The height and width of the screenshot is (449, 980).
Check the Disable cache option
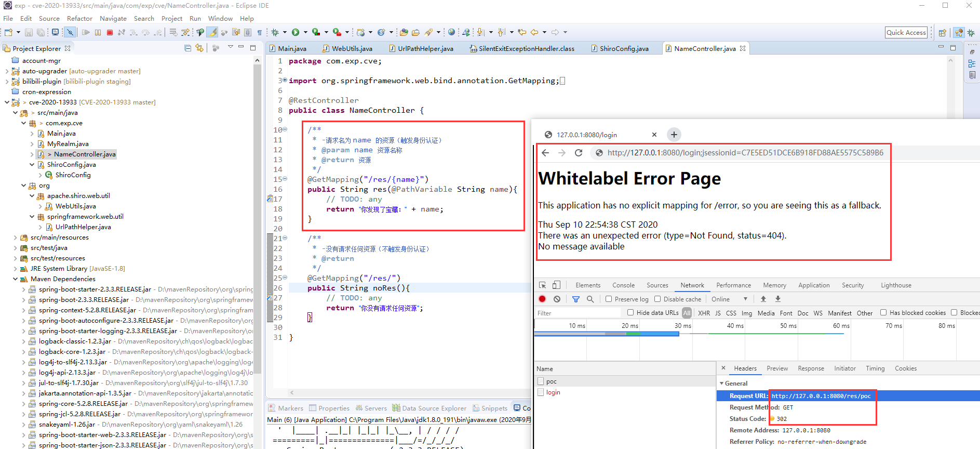(x=657, y=299)
